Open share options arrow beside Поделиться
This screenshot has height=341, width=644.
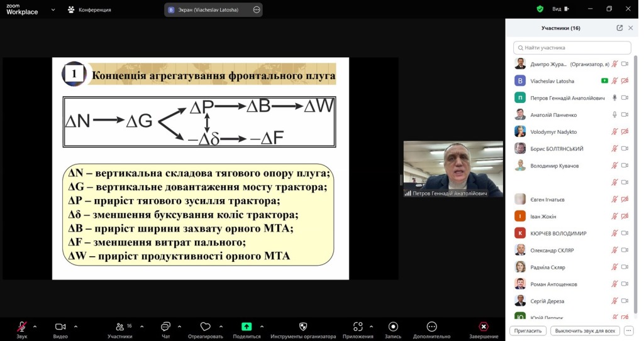coord(262,327)
